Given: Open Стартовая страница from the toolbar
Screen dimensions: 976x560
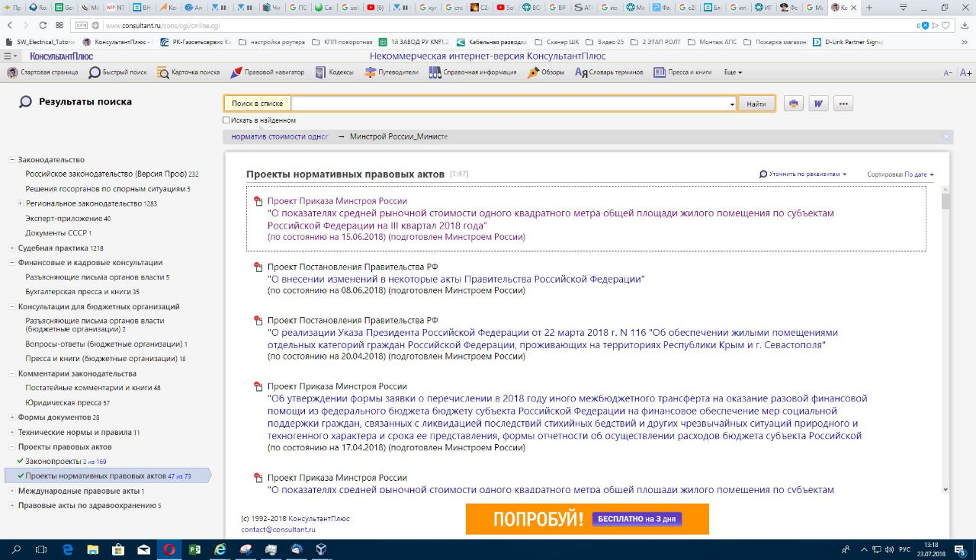Looking at the screenshot, I should click(43, 72).
